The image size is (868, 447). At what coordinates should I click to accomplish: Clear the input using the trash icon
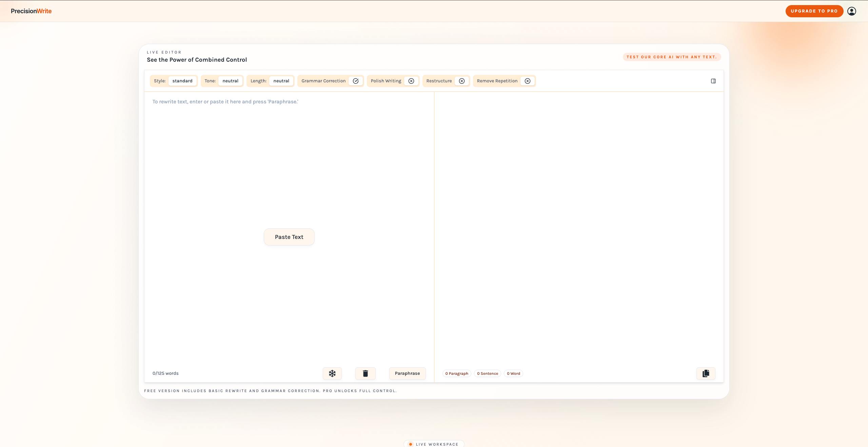365,373
